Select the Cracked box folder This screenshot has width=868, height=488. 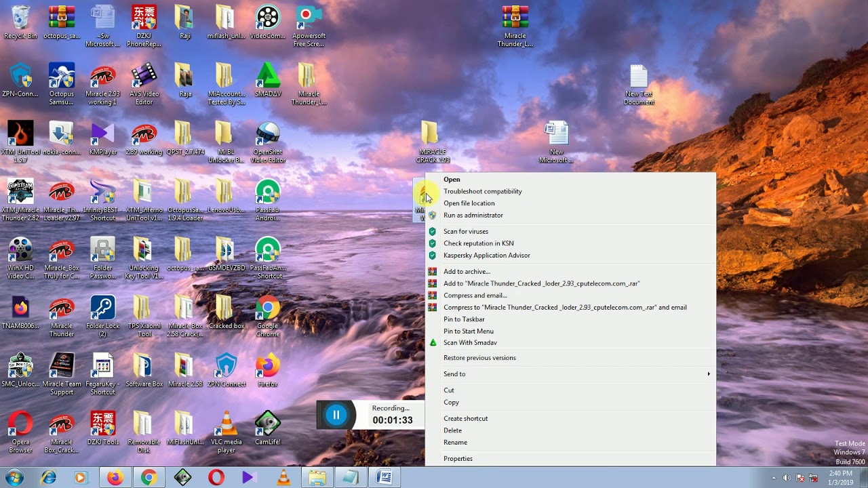(226, 312)
